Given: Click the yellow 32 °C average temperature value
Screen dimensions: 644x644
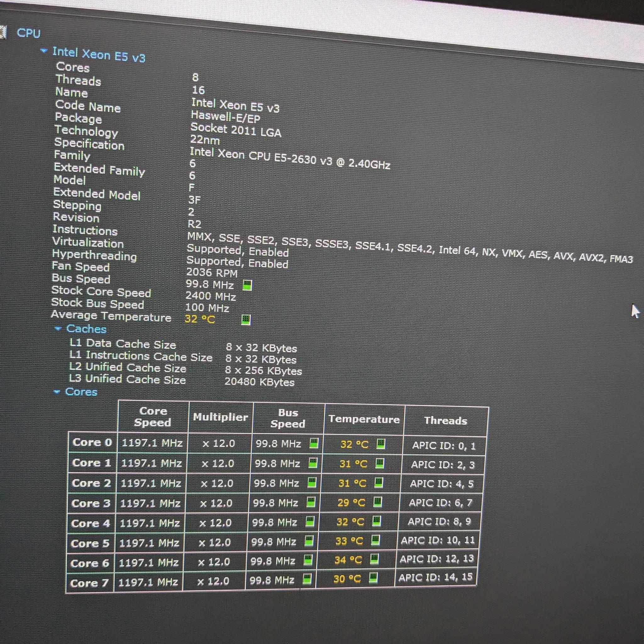Looking at the screenshot, I should tap(200, 319).
